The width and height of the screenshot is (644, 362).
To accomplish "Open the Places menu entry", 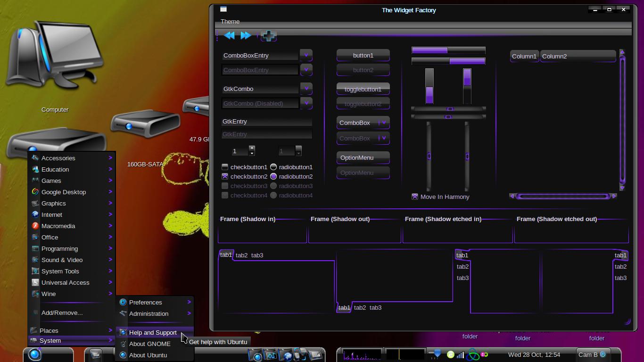I will (x=72, y=330).
